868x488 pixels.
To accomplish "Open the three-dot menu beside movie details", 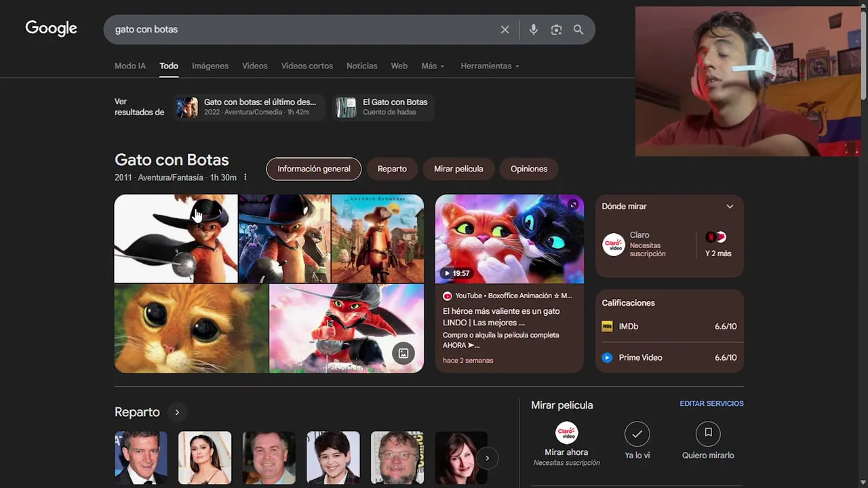I will click(x=245, y=178).
